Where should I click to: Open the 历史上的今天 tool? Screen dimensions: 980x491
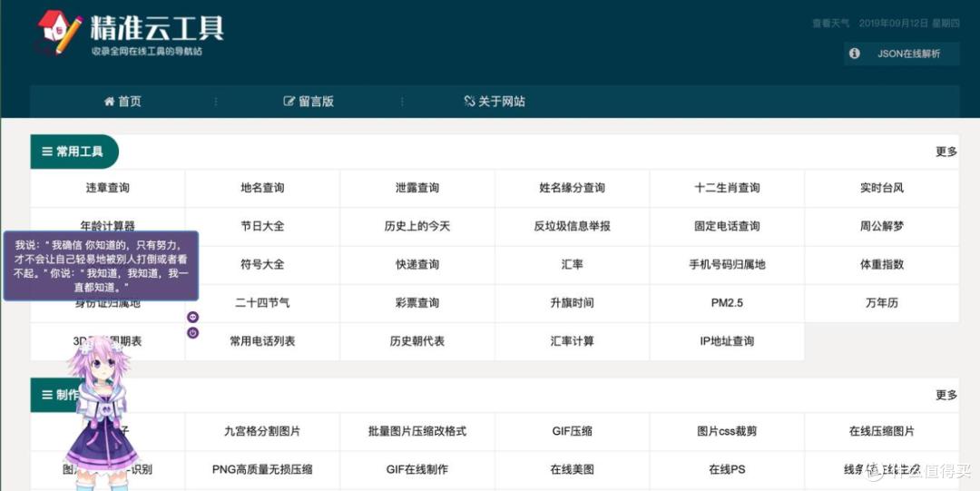coord(417,226)
